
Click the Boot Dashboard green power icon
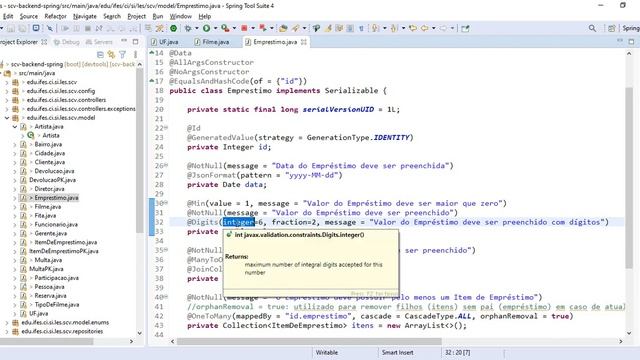click(173, 28)
